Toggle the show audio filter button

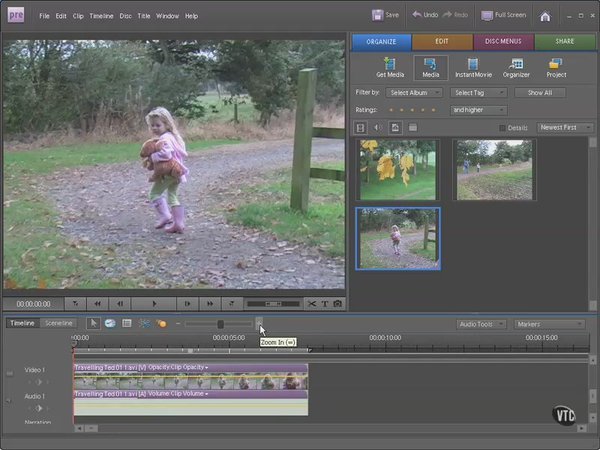pyautogui.click(x=378, y=128)
